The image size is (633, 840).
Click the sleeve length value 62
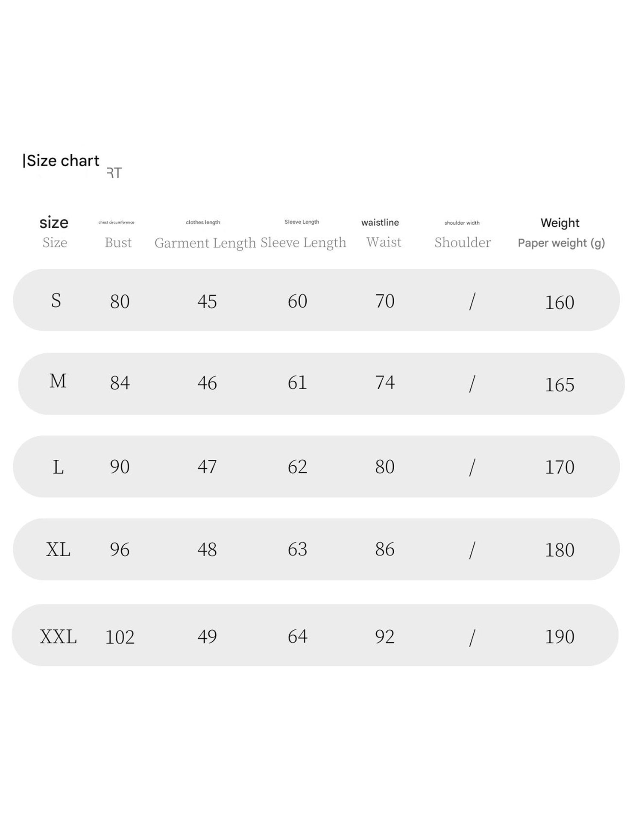pos(297,467)
